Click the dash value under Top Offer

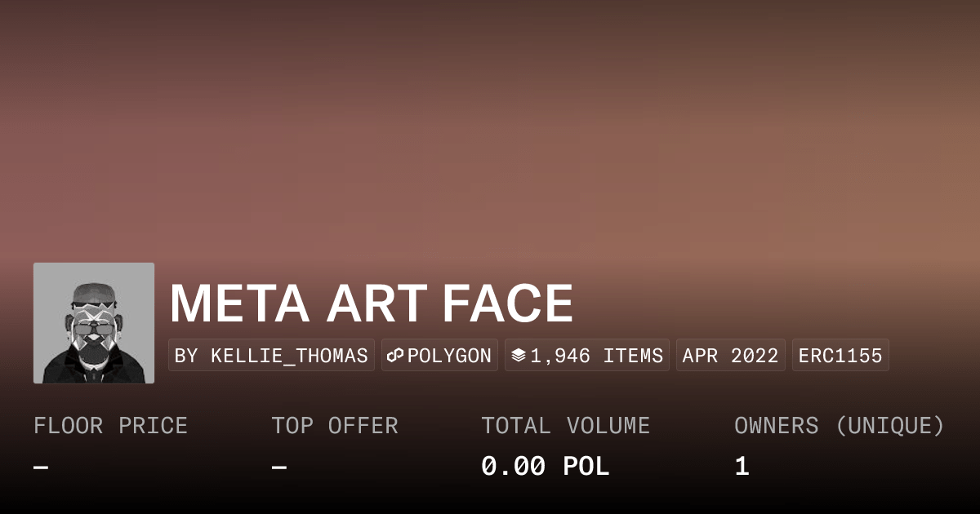[278, 467]
